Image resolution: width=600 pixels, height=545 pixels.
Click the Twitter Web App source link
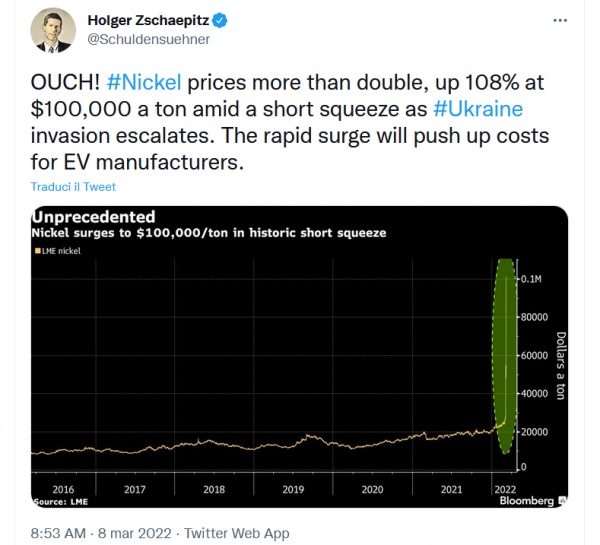(236, 533)
